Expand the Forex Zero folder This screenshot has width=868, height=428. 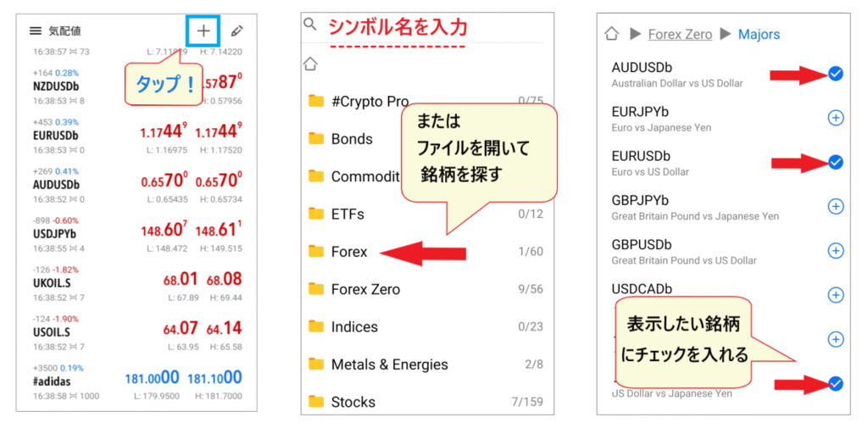(x=365, y=289)
